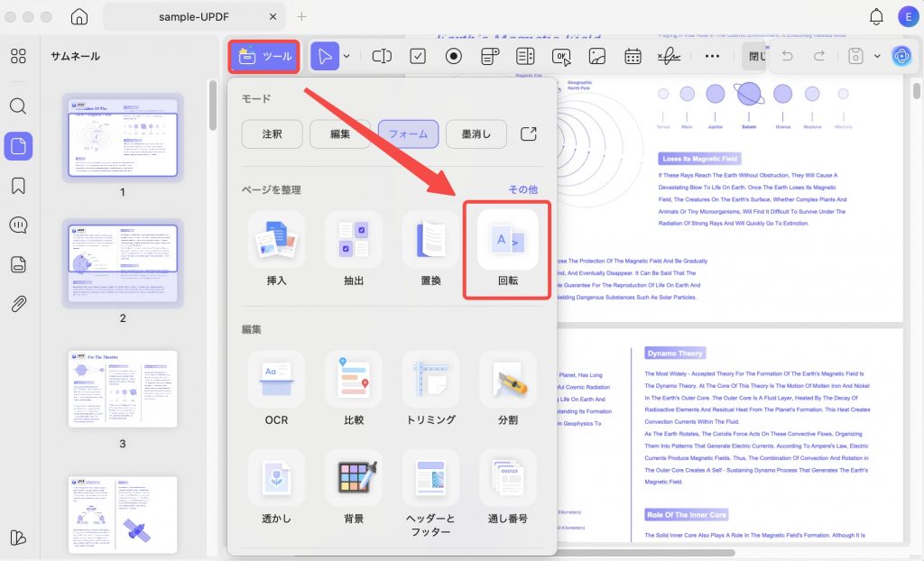Click the save document icon
The width and height of the screenshot is (924, 561).
855,56
